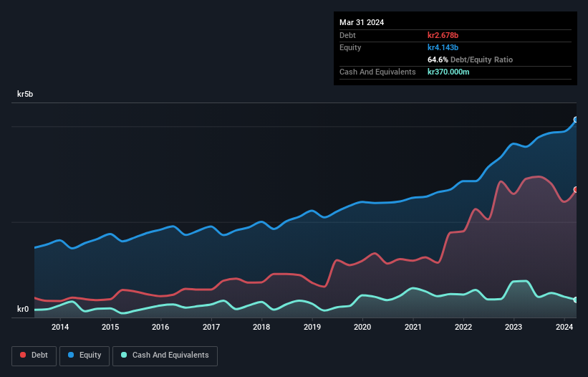This screenshot has height=377, width=588.
Task: Click the kr4.143b equity value
Action: pyautogui.click(x=443, y=47)
